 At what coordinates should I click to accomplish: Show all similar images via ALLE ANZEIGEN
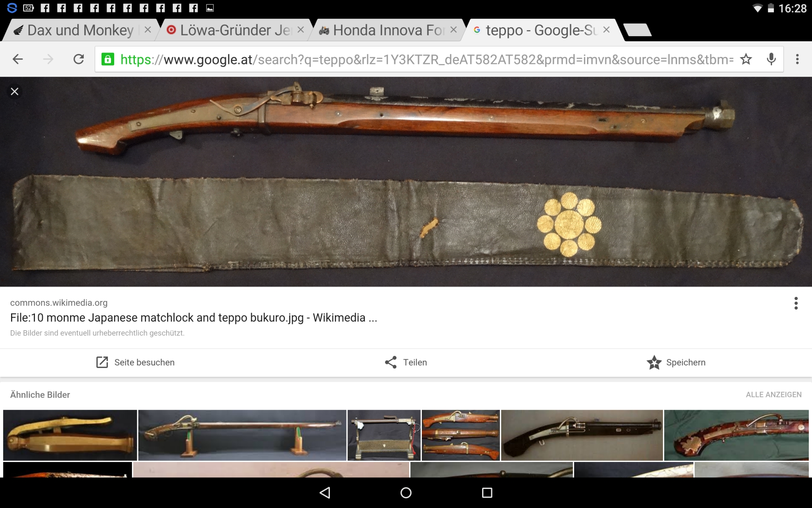click(x=774, y=395)
